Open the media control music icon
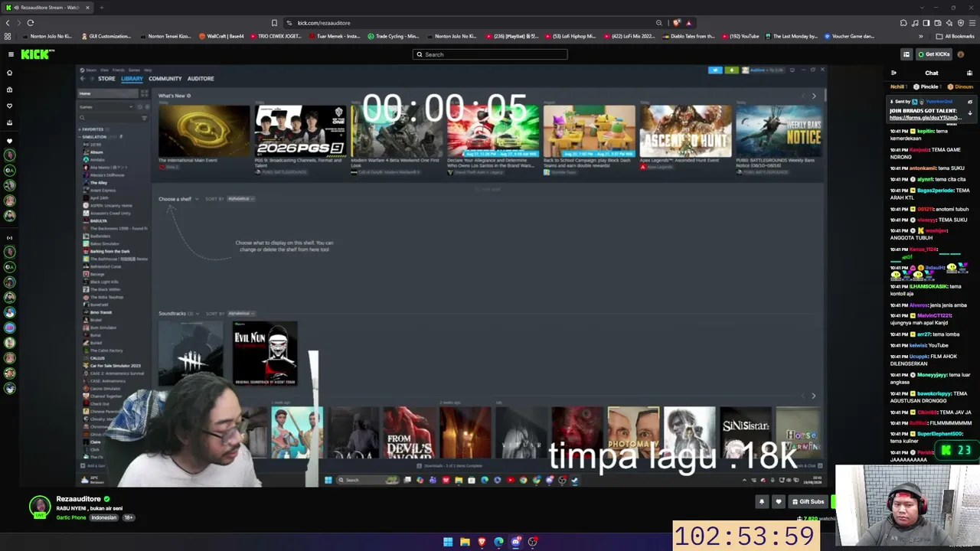The image size is (980, 551). pyautogui.click(x=915, y=23)
